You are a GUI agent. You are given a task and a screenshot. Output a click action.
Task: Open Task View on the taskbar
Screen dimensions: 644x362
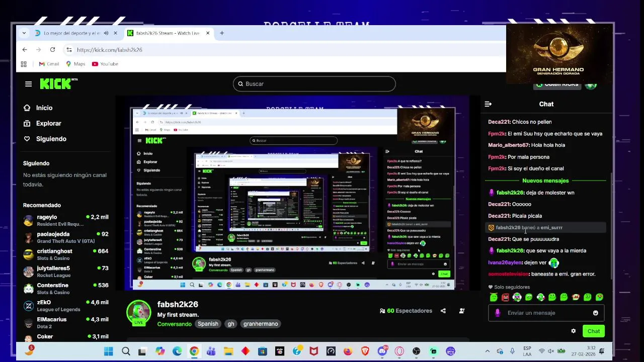pyautogui.click(x=142, y=351)
